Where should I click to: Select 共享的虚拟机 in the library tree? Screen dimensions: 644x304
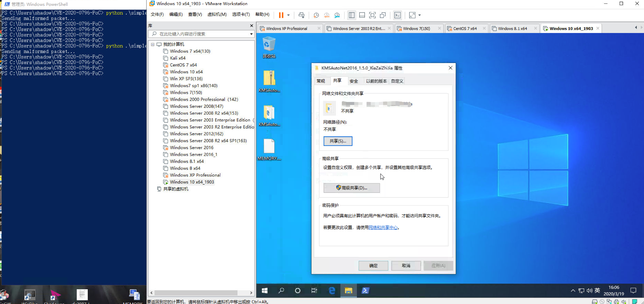pyautogui.click(x=175, y=189)
